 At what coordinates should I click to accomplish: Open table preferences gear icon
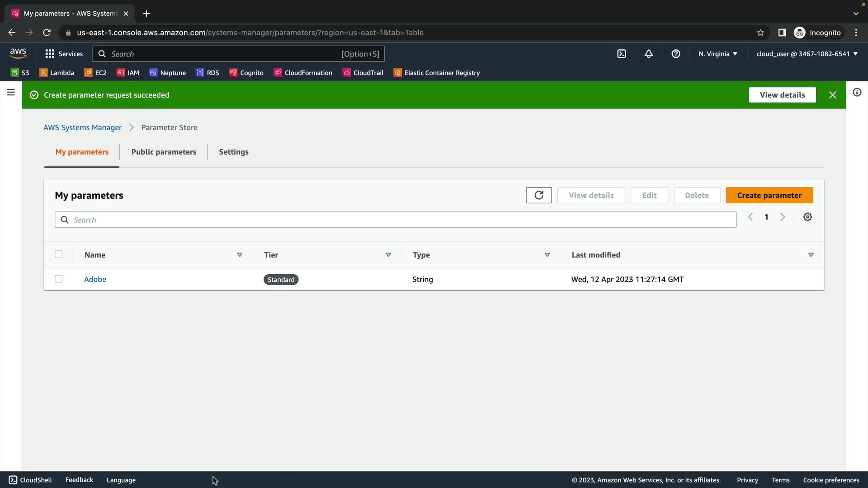click(x=807, y=217)
